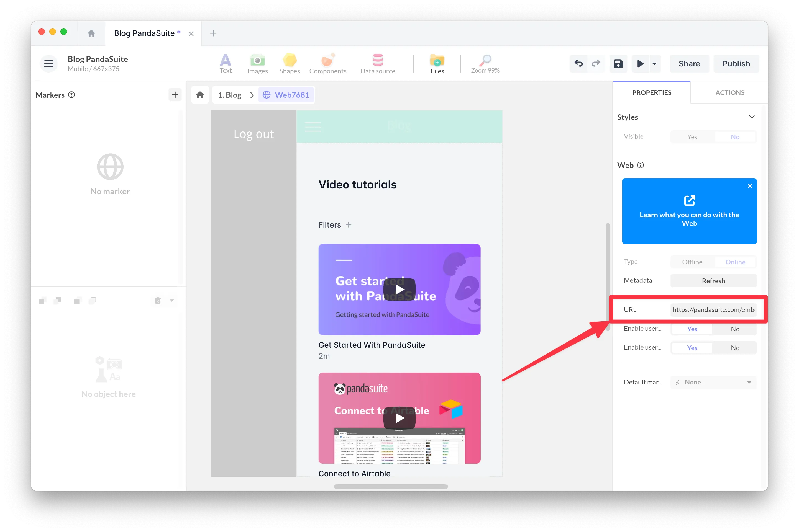Open the Components panel
The image size is (799, 532).
[x=327, y=63]
